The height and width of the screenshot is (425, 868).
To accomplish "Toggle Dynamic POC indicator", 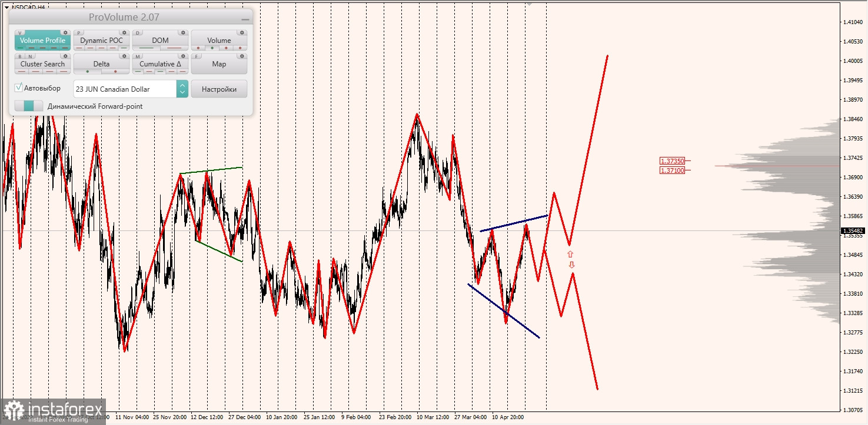I will [101, 41].
